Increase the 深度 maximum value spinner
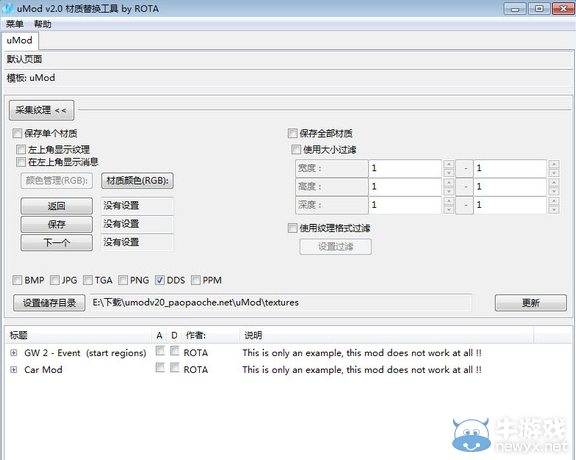Screen dimensions: 576x460 [x=554, y=201]
